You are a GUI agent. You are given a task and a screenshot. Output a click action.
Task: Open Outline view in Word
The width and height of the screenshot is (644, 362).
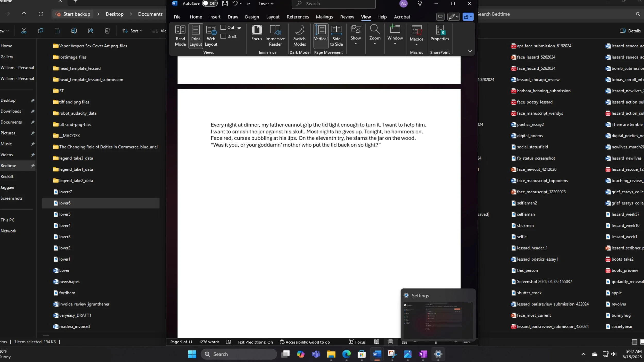coord(231,27)
